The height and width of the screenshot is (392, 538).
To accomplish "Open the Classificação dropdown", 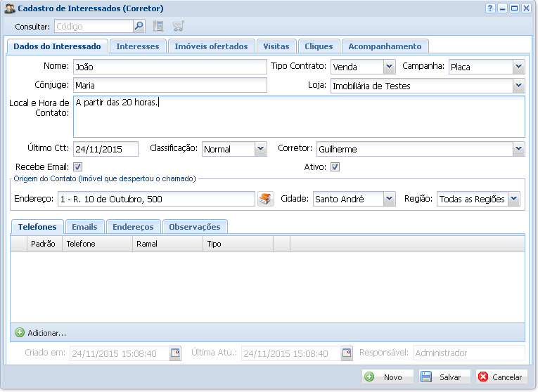I will click(260, 149).
